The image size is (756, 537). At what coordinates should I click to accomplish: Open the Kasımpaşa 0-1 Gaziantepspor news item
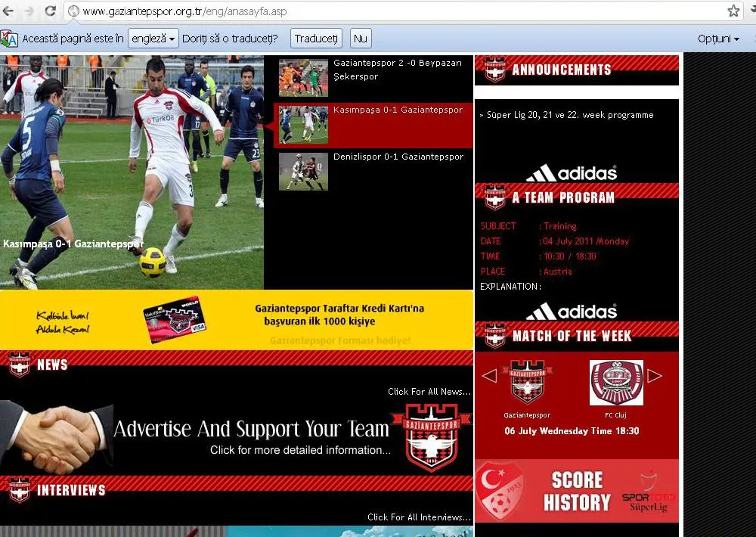click(398, 110)
